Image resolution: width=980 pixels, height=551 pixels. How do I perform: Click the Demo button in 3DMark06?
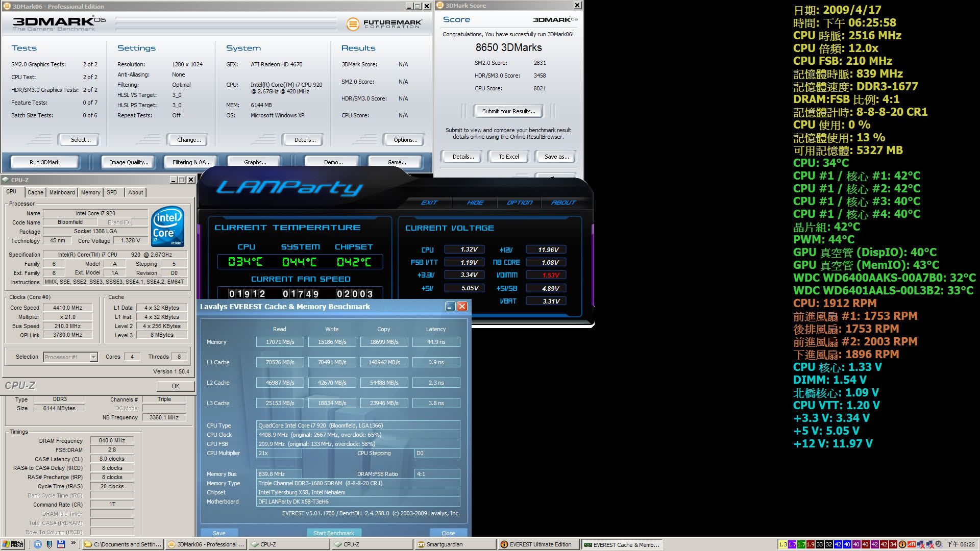(x=333, y=162)
